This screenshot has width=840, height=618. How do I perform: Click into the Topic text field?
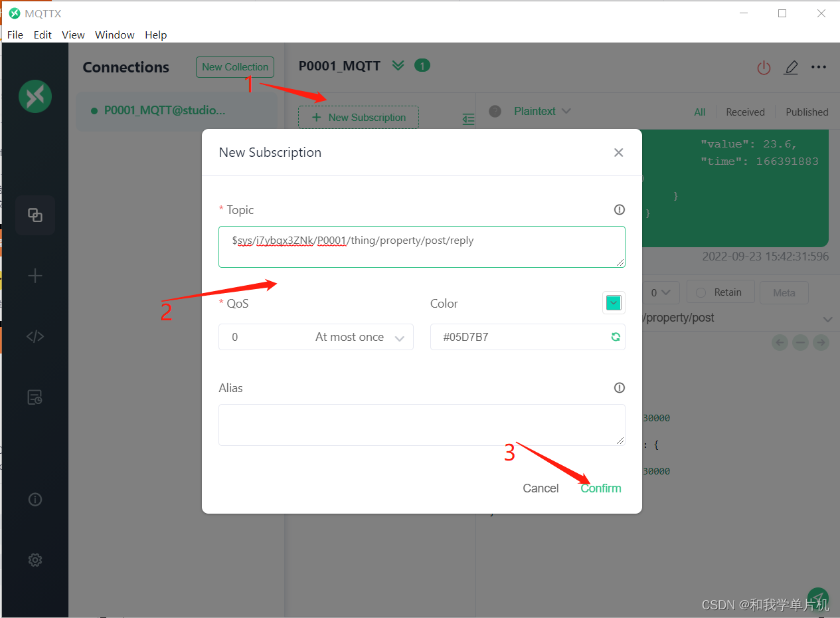422,247
